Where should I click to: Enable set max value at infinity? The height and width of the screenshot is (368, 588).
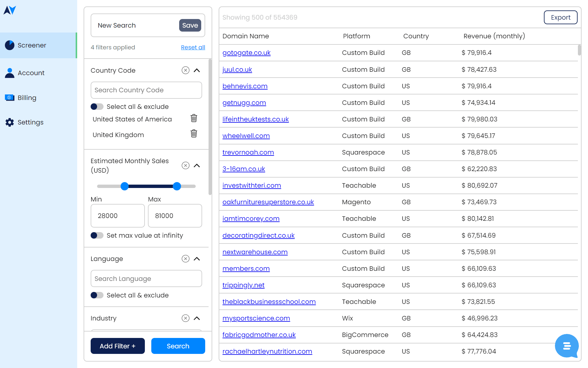pos(97,236)
